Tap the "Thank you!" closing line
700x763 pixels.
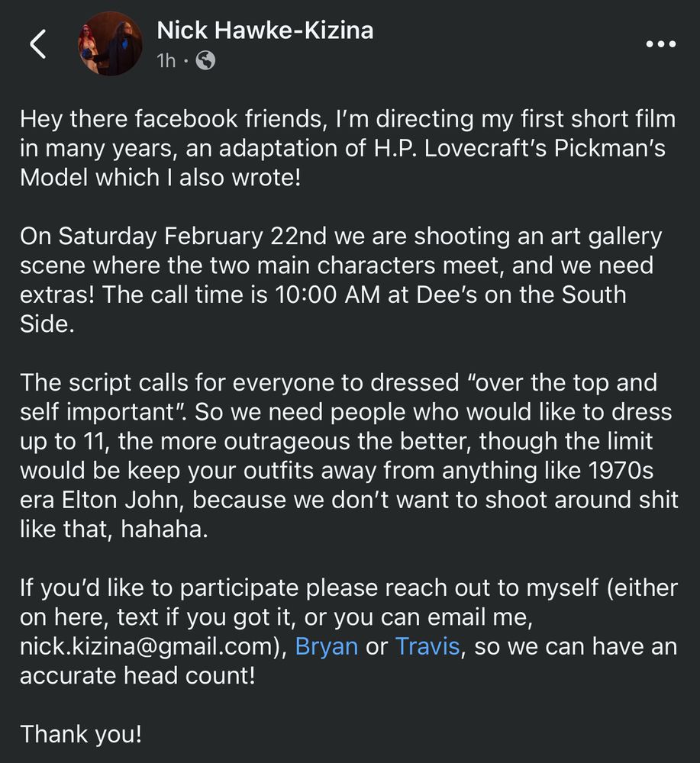tap(81, 734)
